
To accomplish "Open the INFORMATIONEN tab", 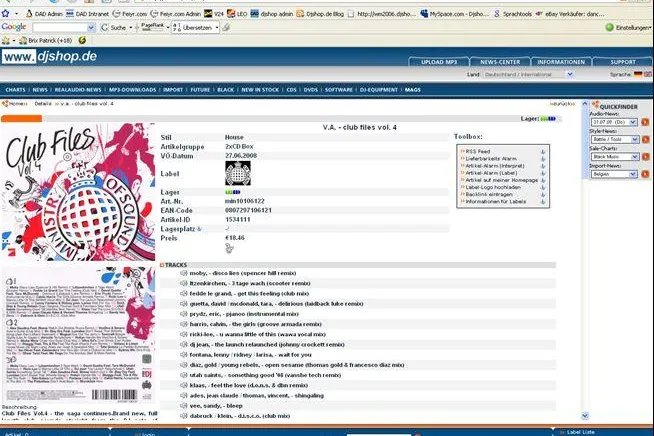I will (561, 62).
